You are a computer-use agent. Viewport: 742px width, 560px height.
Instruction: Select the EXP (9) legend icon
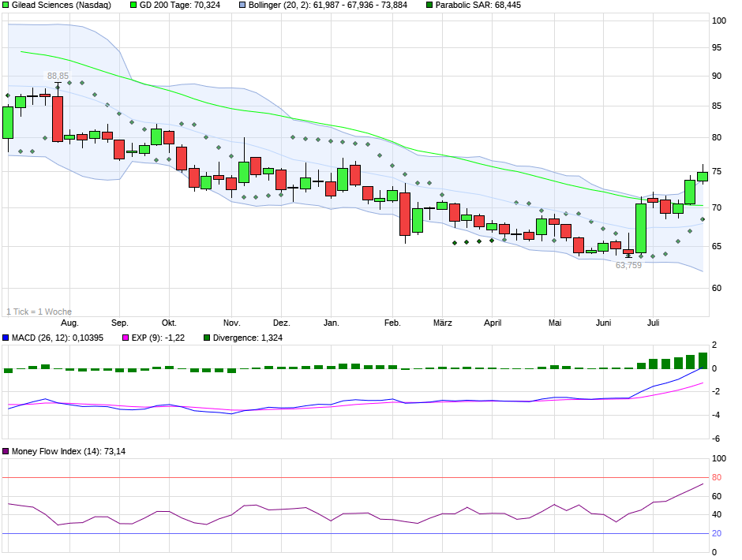pos(125,338)
